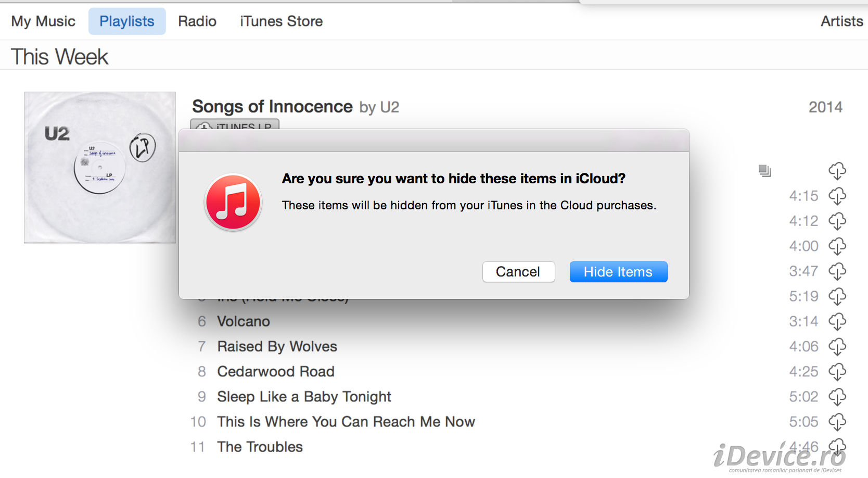Download Sleep Like a Baby Tonight

click(837, 397)
